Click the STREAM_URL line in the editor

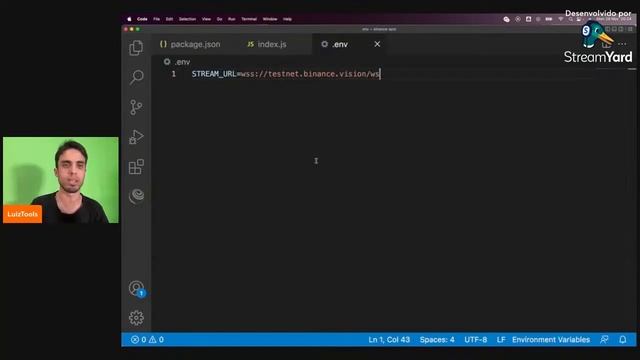point(286,74)
